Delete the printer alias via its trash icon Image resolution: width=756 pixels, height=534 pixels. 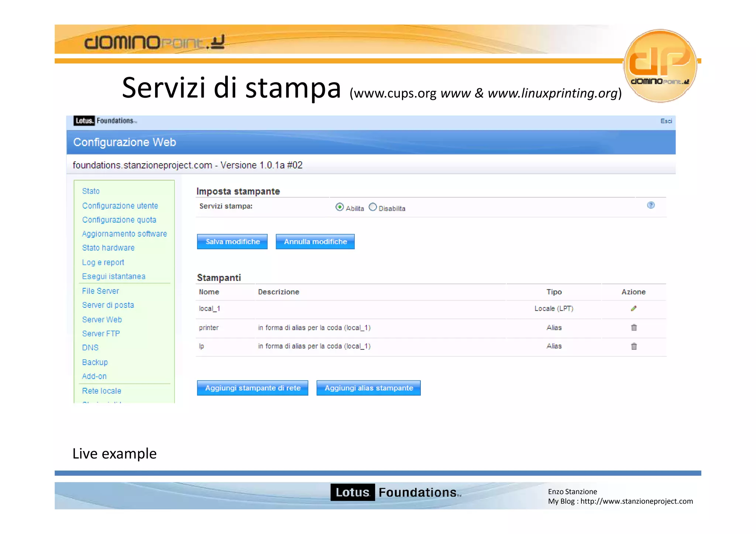point(634,327)
